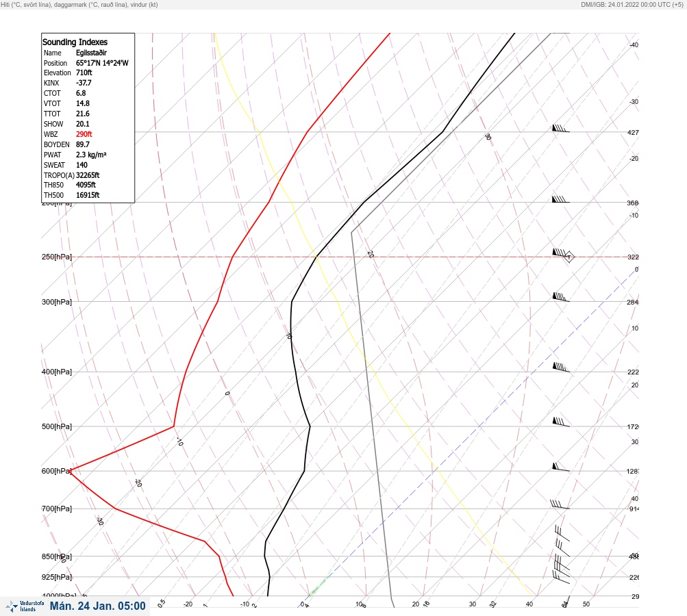
Task: Click the wind barb at 250 hPa level
Action: [560, 254]
